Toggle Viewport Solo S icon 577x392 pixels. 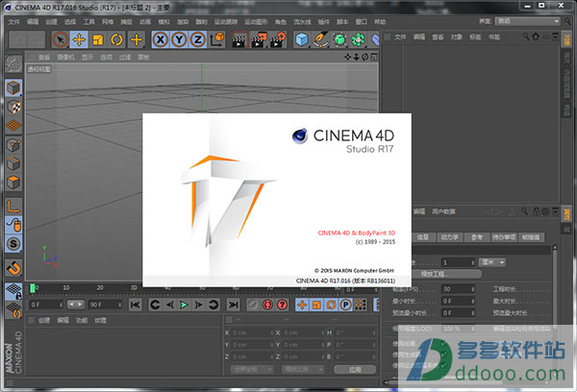pyautogui.click(x=13, y=243)
